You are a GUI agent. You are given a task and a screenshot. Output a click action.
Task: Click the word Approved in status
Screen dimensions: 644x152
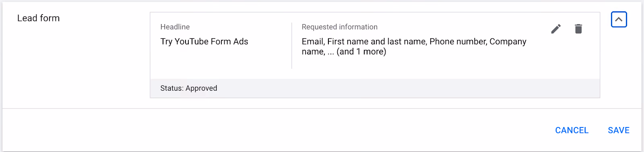201,88
